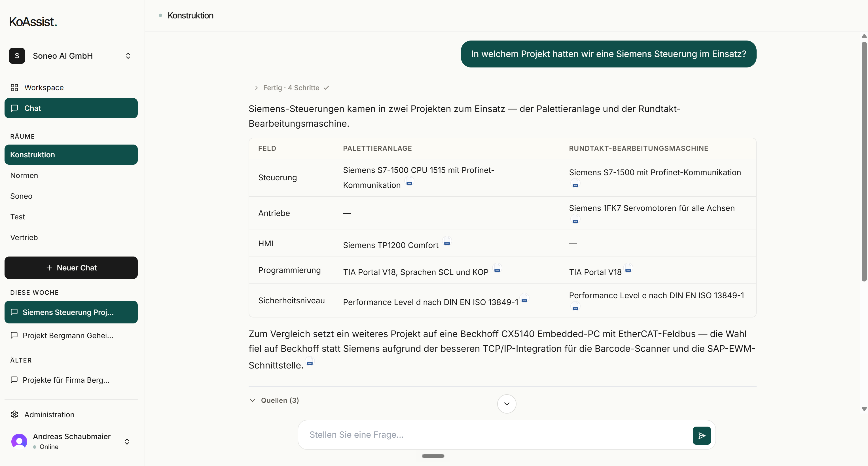
Task: Open the Projekt Bergmann Gehei... chat
Action: [71, 335]
